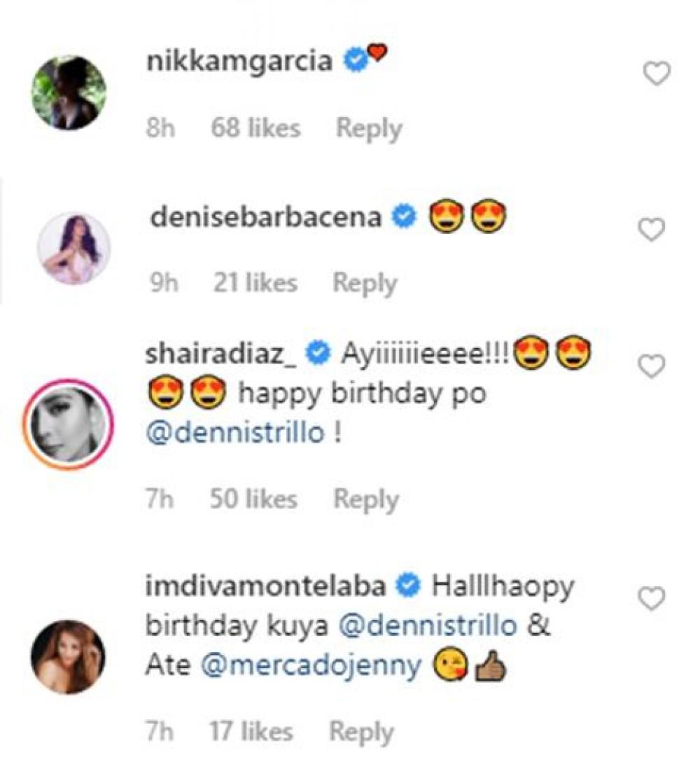
Task: Visit shairadiaz_ username link
Action: 223,354
